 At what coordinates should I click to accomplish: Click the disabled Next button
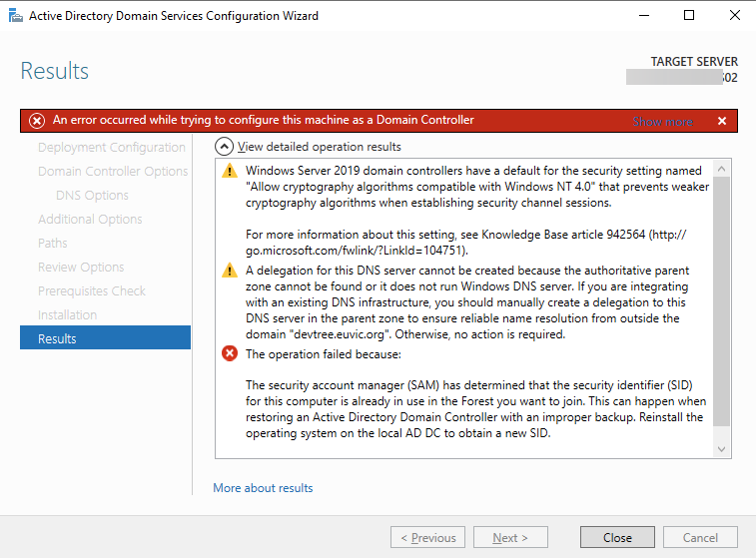[510, 537]
